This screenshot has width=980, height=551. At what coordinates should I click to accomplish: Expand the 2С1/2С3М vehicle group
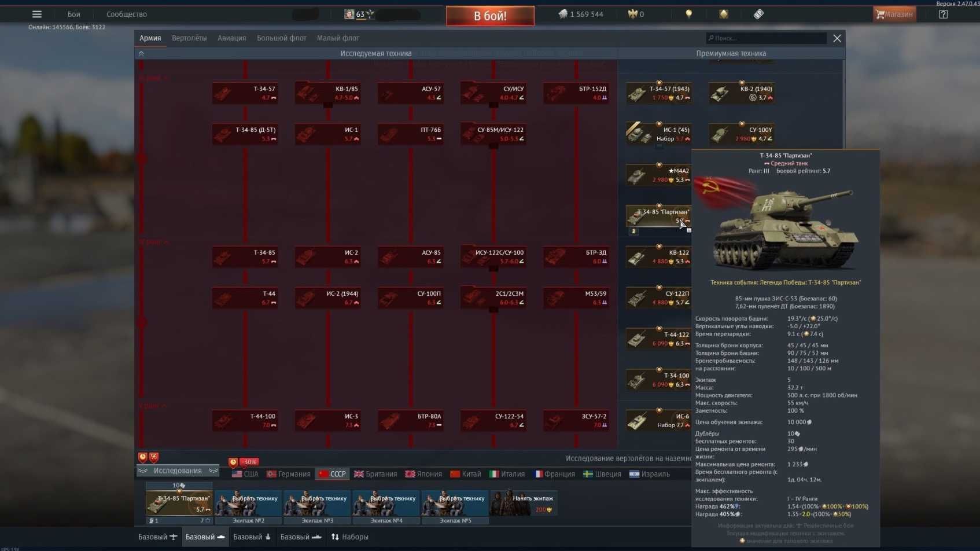point(493,298)
